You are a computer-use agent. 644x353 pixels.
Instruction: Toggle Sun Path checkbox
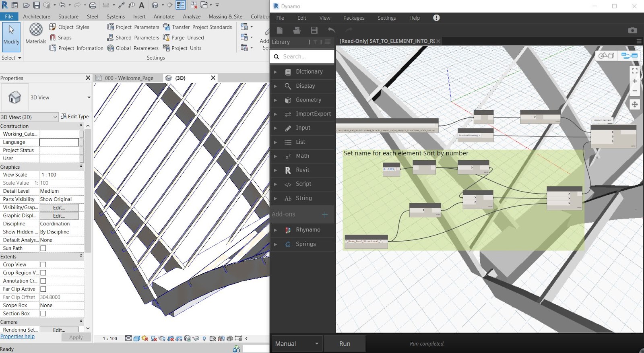(43, 248)
